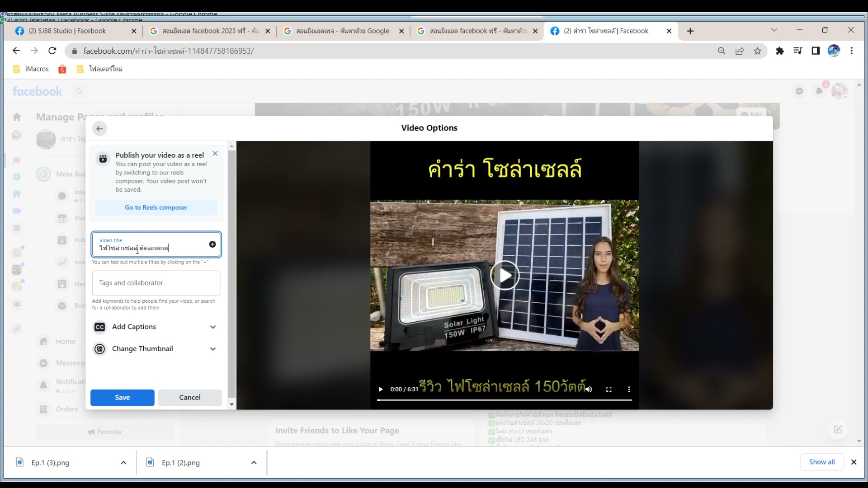Screen dimensions: 868x488
Task: View Insights from the sidebar
Action: (62, 262)
